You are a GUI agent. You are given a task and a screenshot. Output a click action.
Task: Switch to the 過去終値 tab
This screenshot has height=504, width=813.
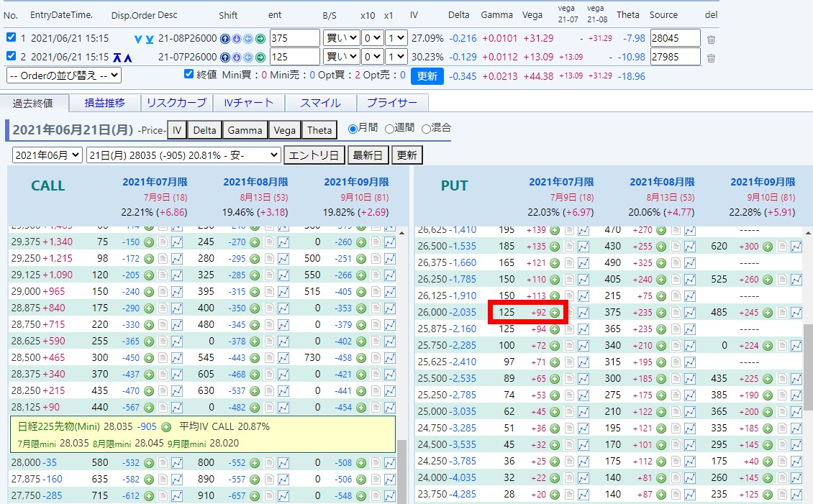35,103
